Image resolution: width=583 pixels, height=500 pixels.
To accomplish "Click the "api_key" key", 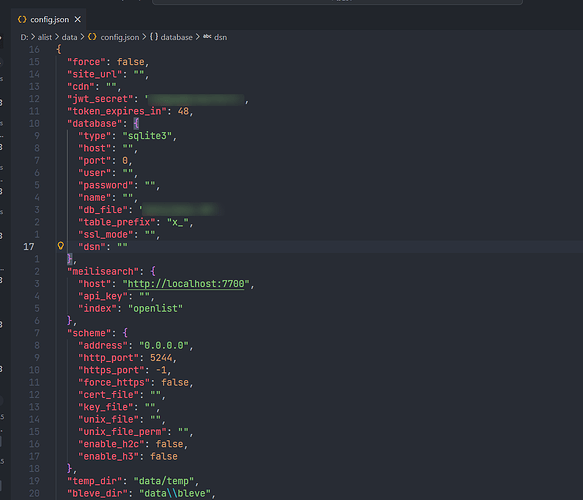I will click(103, 296).
